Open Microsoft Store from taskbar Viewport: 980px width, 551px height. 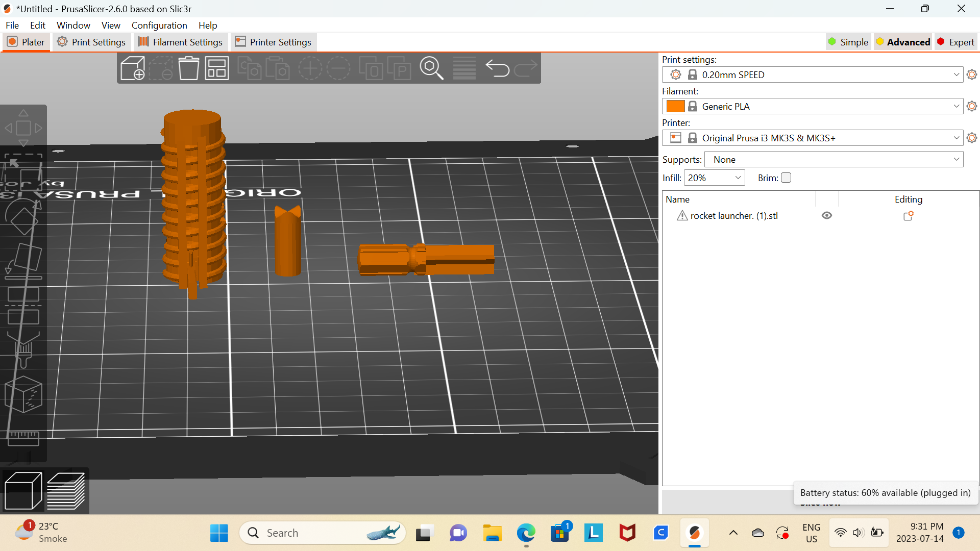pos(560,533)
